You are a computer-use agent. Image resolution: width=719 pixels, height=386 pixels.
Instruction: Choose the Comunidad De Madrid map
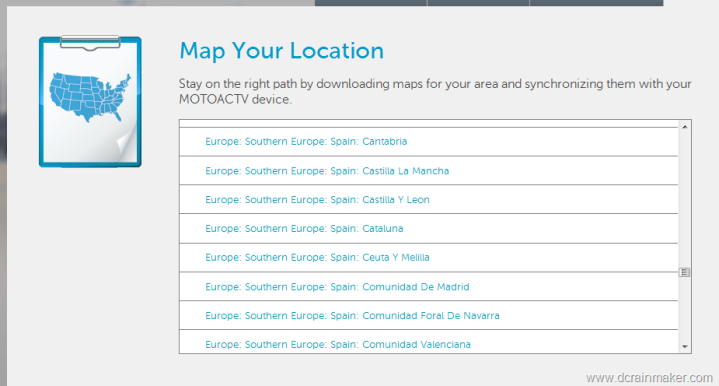click(337, 287)
